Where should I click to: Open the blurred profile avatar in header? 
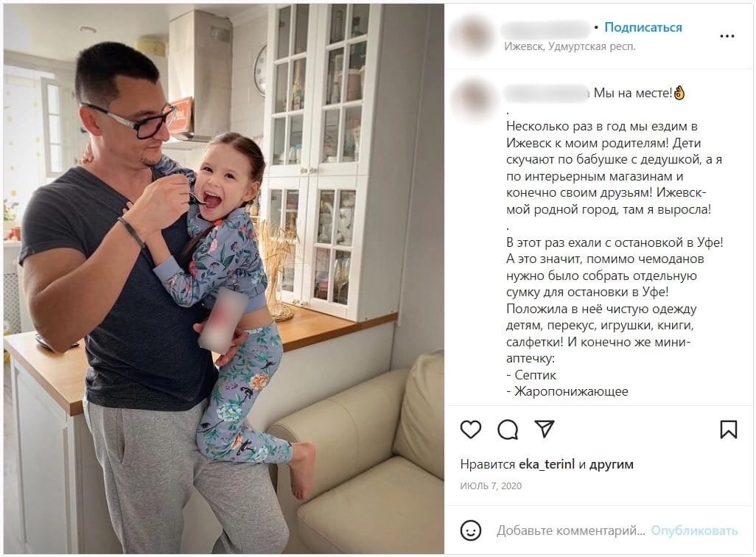point(471,35)
